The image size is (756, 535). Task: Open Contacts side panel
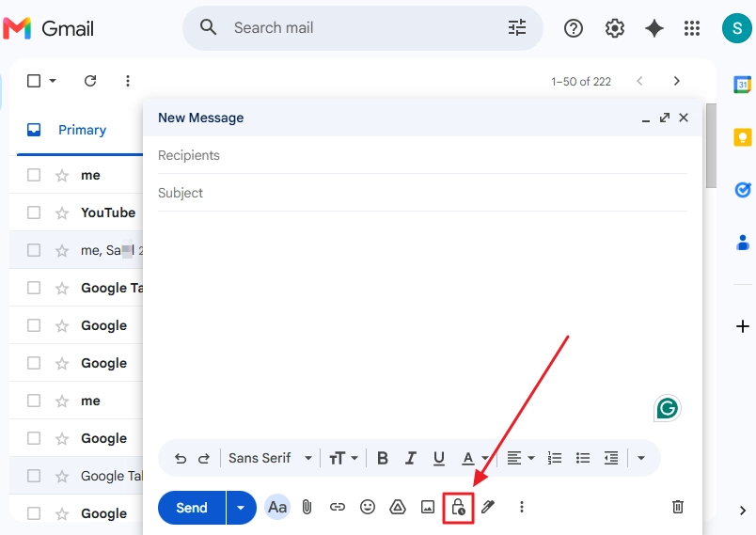[x=743, y=243]
